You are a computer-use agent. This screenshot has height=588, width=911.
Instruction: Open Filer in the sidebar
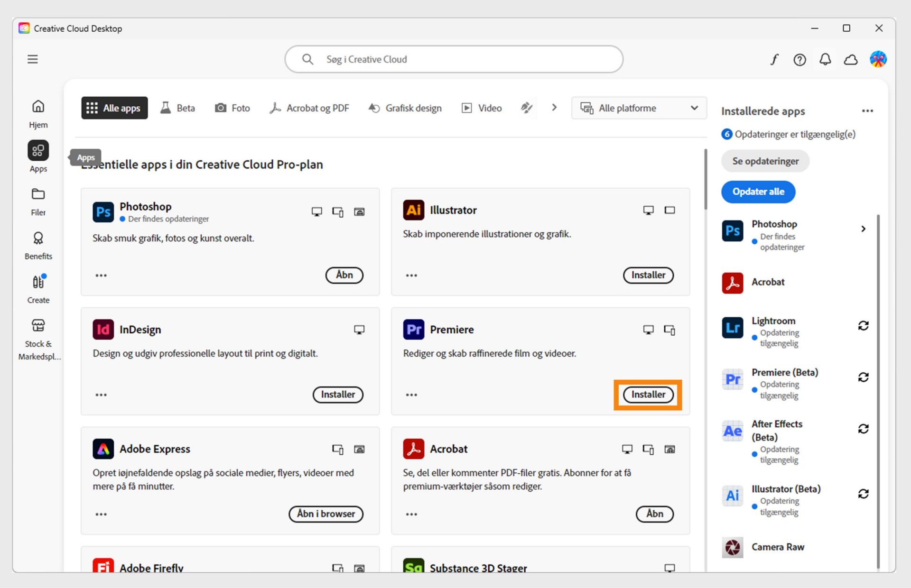pos(38,202)
